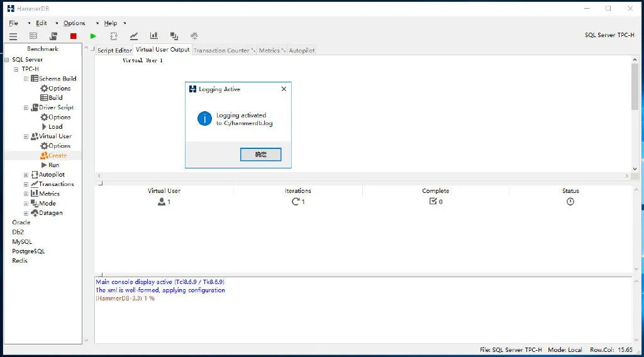
Task: Switch to the Virtual User Output tab
Action: point(163,49)
